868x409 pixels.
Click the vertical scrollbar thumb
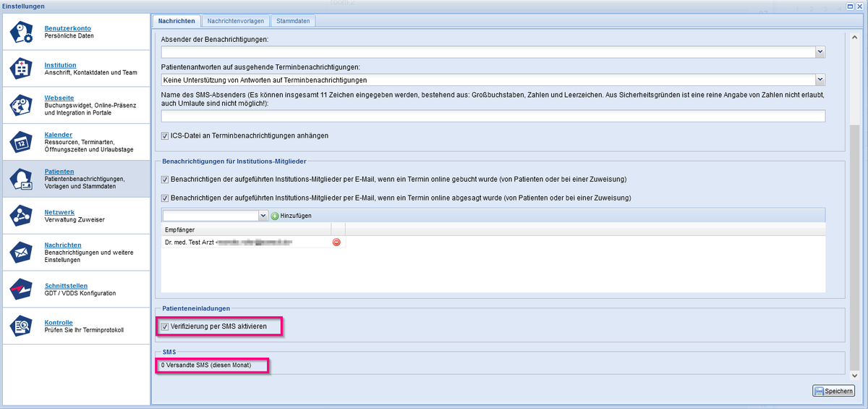pos(854,248)
